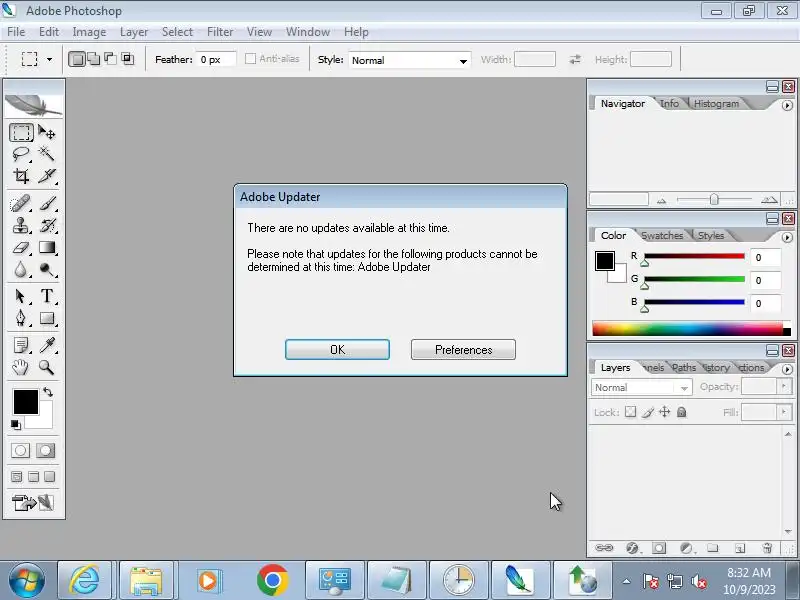Select the Zoom tool
This screenshot has width=800, height=600.
pyautogui.click(x=46, y=367)
